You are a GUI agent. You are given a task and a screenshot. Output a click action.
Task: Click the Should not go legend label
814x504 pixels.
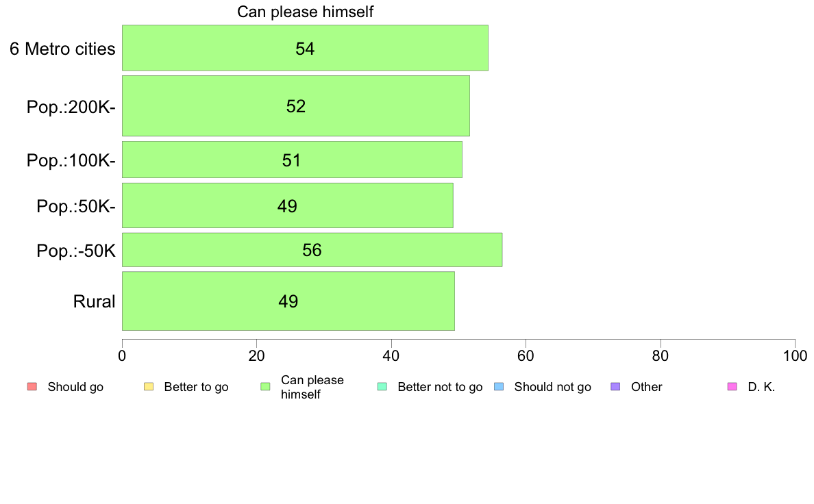tap(553, 387)
